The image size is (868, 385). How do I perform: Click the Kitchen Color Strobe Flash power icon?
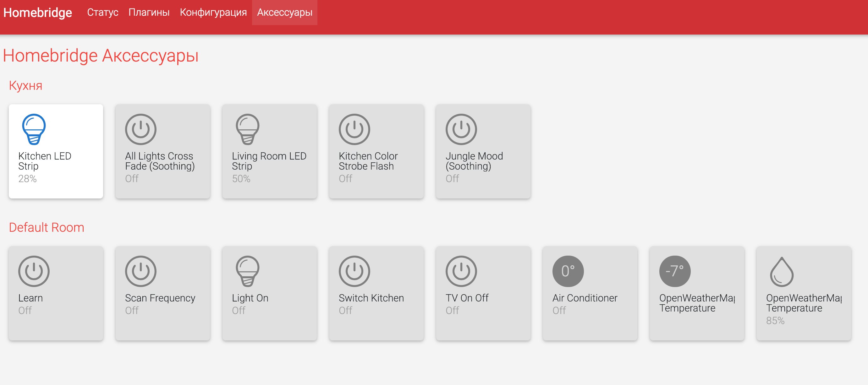pyautogui.click(x=354, y=129)
